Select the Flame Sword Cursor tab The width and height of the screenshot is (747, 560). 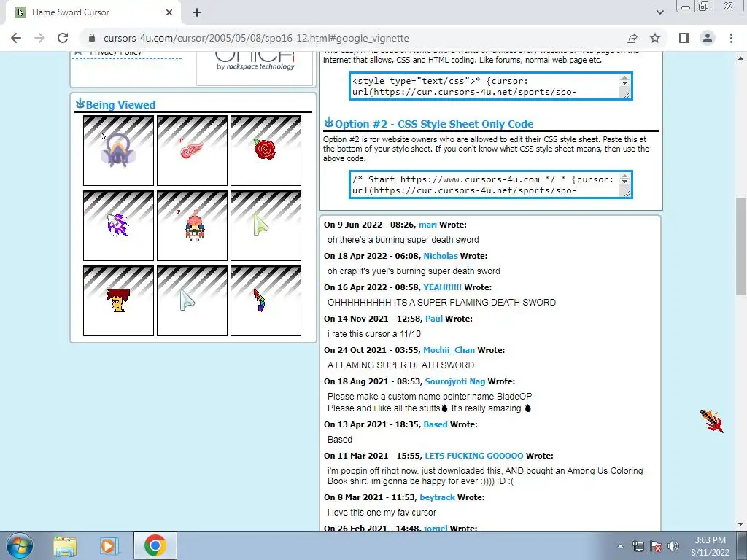point(93,12)
